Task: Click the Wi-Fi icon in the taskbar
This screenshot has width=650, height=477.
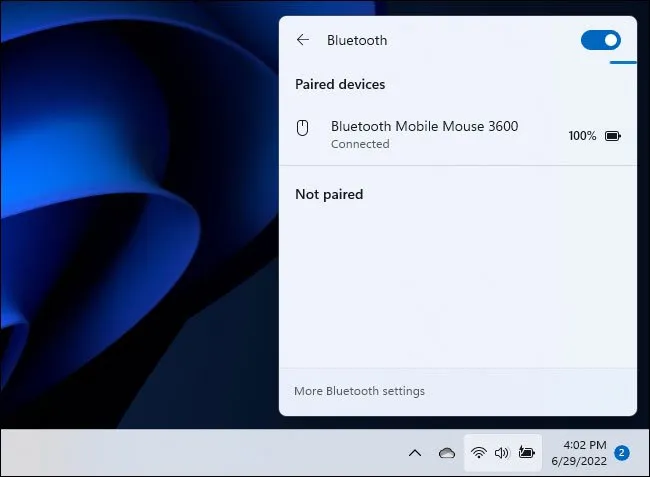Action: click(479, 453)
